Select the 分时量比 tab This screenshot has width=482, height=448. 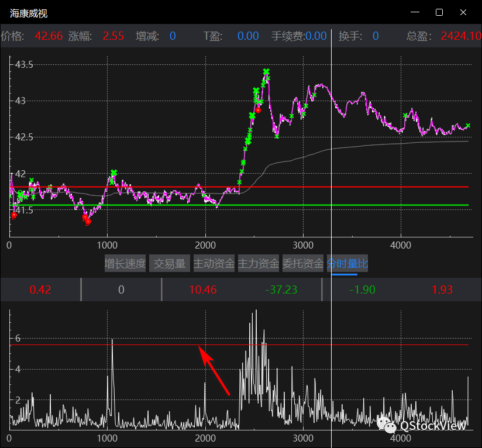click(347, 263)
